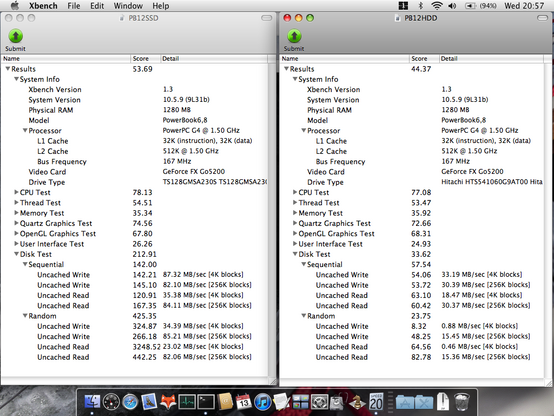The image size is (554, 416).
Task: Click volume speaker icon in menu bar
Action: click(452, 6)
